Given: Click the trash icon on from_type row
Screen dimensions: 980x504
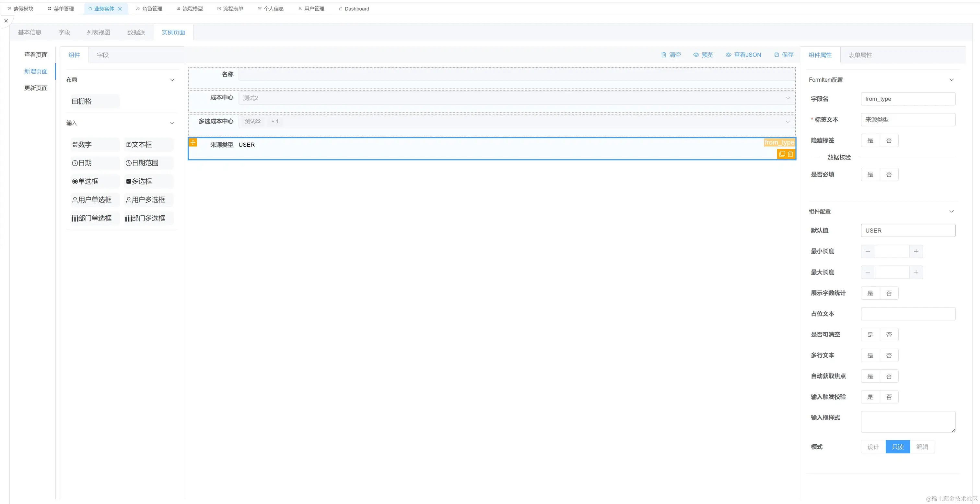Looking at the screenshot, I should [x=790, y=154].
